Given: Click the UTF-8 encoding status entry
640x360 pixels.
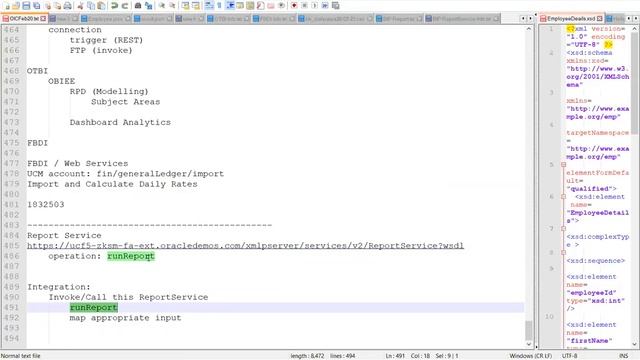Looking at the screenshot, I should 569,356.
